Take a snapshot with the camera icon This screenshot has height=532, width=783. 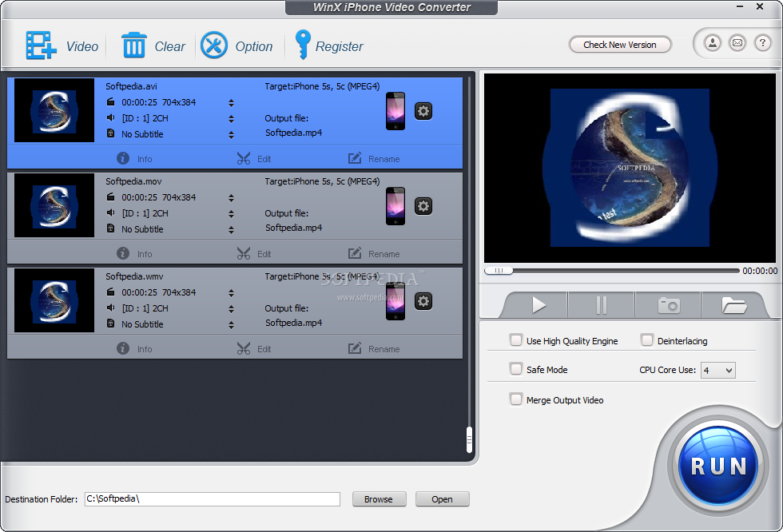click(669, 305)
